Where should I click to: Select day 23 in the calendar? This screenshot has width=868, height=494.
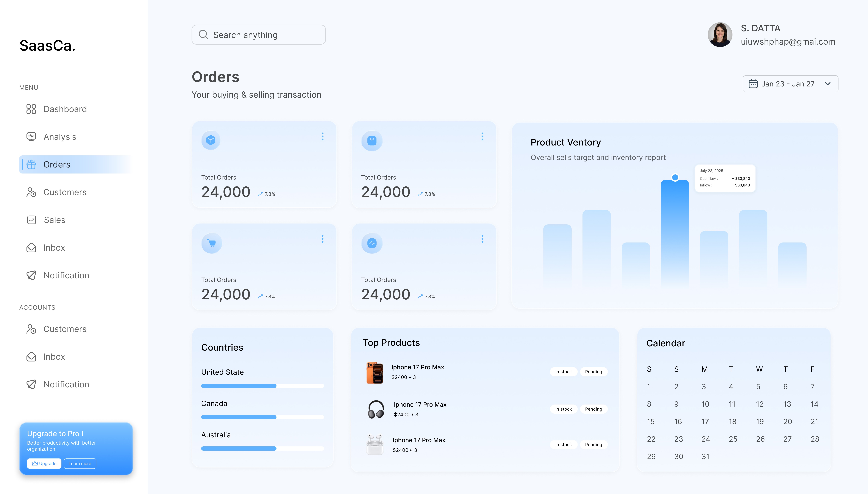click(678, 439)
